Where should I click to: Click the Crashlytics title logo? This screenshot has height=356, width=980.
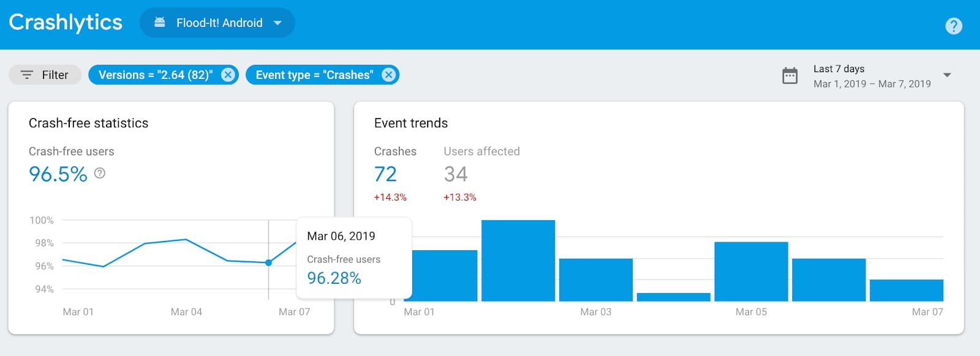(x=66, y=22)
